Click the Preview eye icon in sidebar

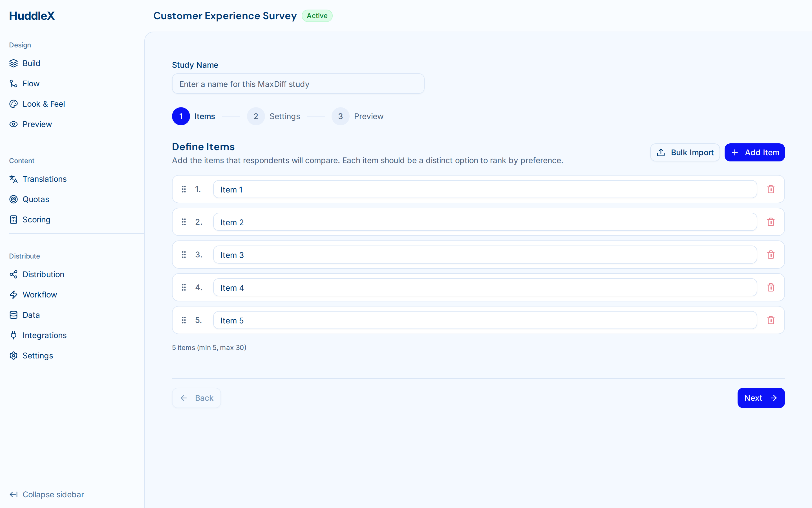pyautogui.click(x=14, y=124)
